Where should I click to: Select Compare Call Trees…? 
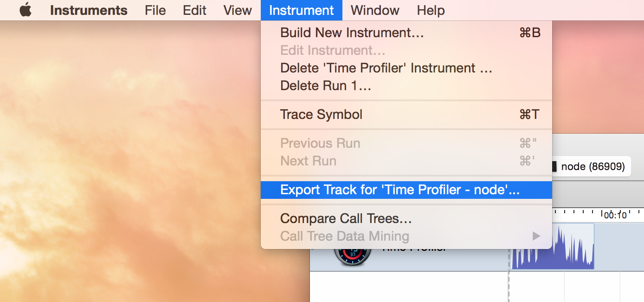pos(346,218)
